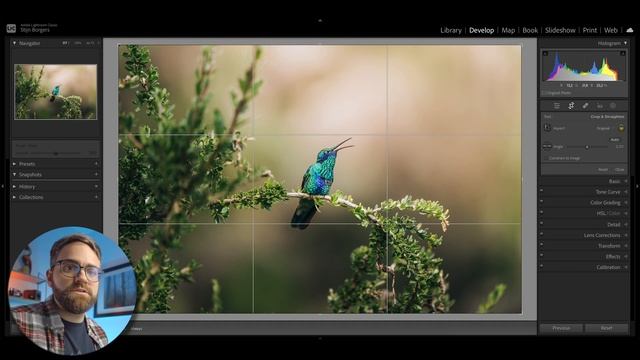The height and width of the screenshot is (360, 640).
Task: Select the Healing tool icon
Action: click(585, 106)
